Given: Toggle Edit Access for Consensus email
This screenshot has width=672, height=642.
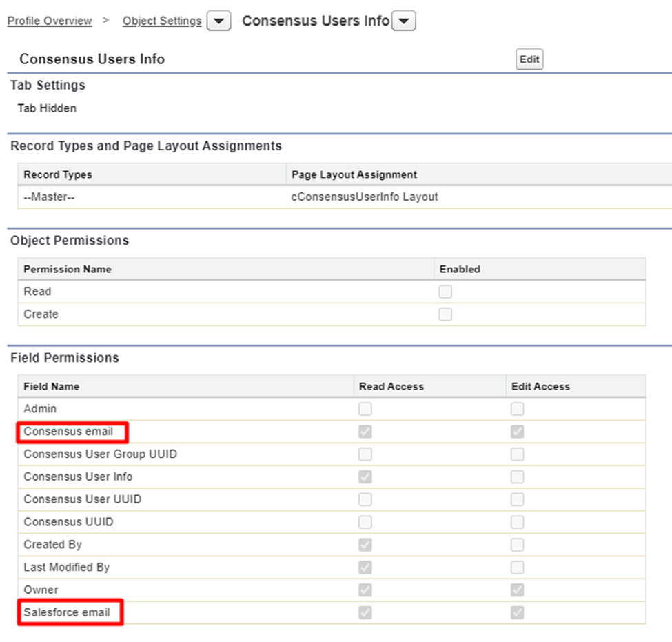Looking at the screenshot, I should (518, 432).
